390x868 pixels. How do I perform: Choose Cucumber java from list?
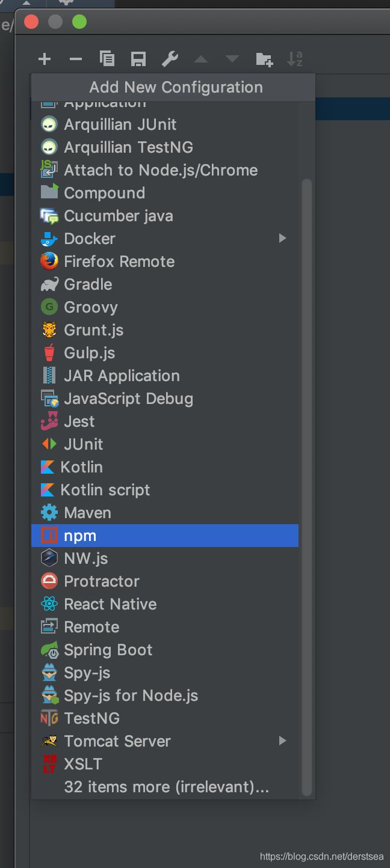point(165,216)
